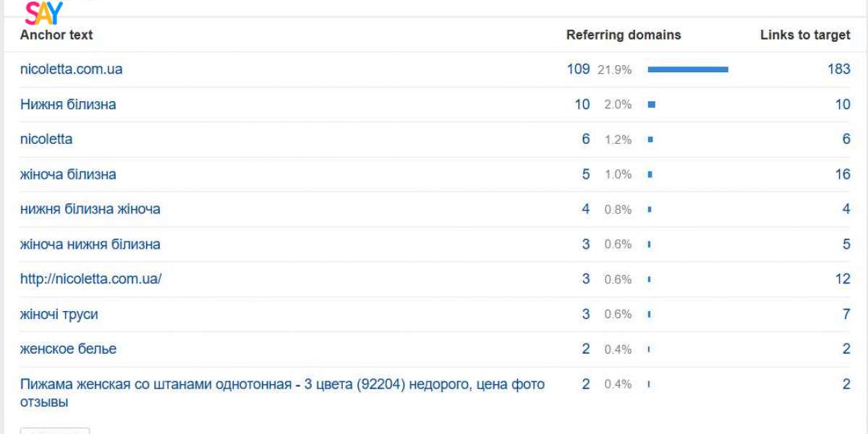Click the SAY logo
Image resolution: width=868 pixels, height=434 pixels.
pyautogui.click(x=43, y=12)
